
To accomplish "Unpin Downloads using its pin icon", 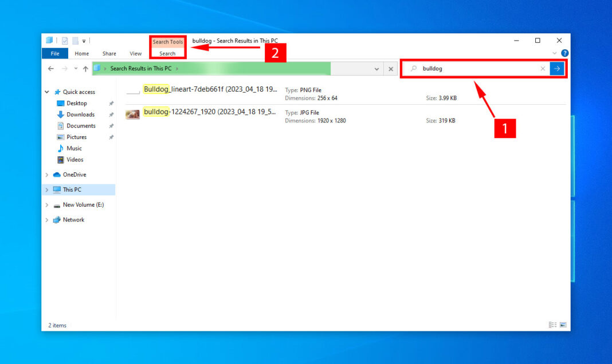I will 112,114.
